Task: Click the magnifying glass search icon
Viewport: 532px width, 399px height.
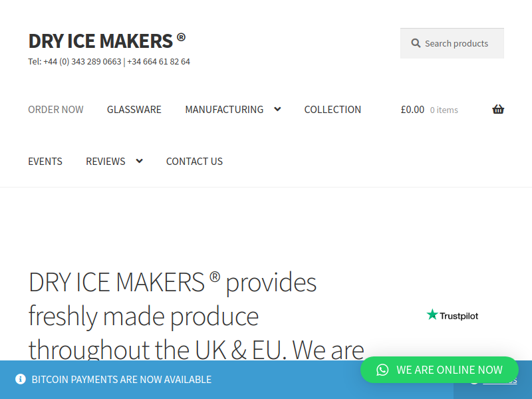Action: pyautogui.click(x=416, y=43)
